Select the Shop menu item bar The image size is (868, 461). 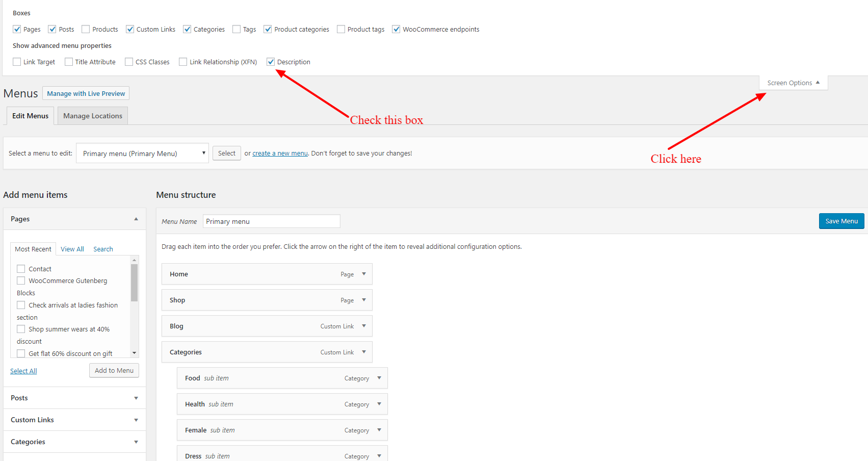pos(267,300)
